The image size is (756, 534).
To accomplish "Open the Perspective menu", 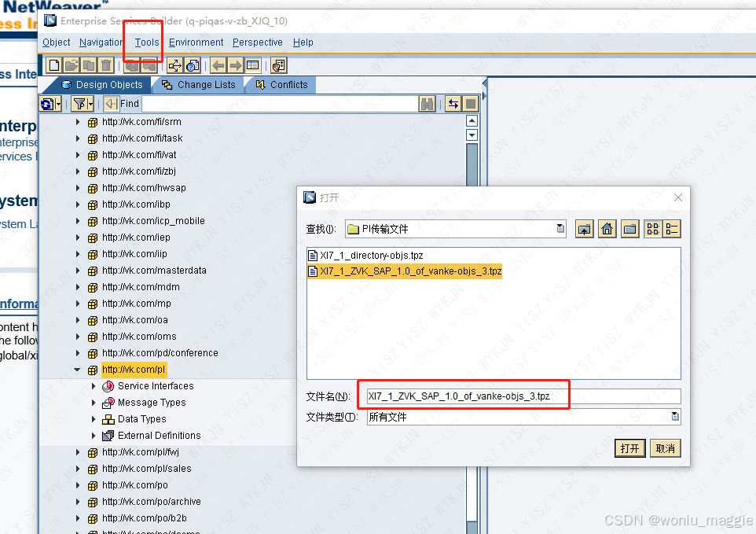I will 258,42.
